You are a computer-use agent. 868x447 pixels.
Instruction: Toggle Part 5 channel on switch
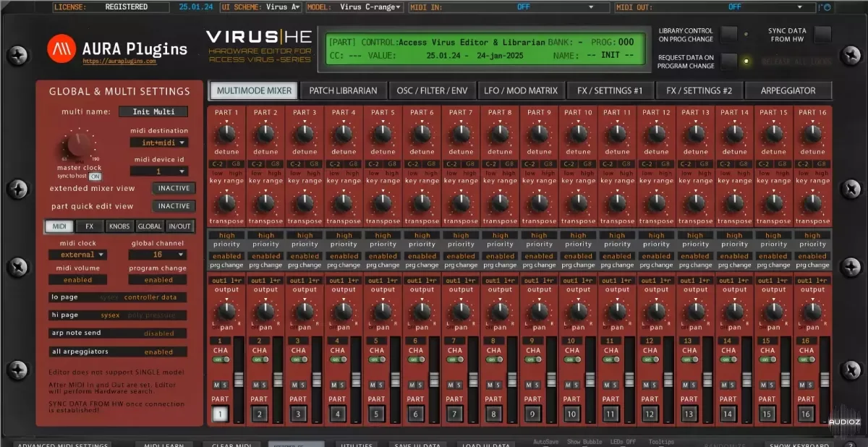(376, 359)
